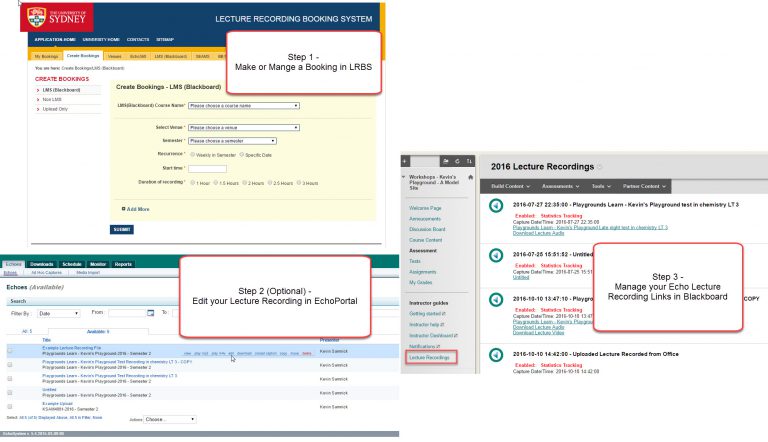Viewport: 768px width, 442px height.
Task: Open the Lecture Recordings sidebar link
Action: coord(431,357)
